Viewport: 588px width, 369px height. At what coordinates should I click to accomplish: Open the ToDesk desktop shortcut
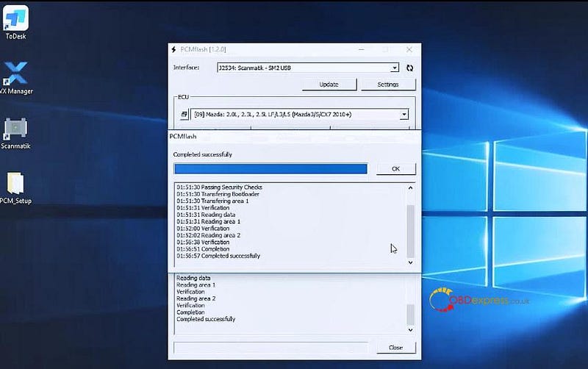pyautogui.click(x=15, y=22)
